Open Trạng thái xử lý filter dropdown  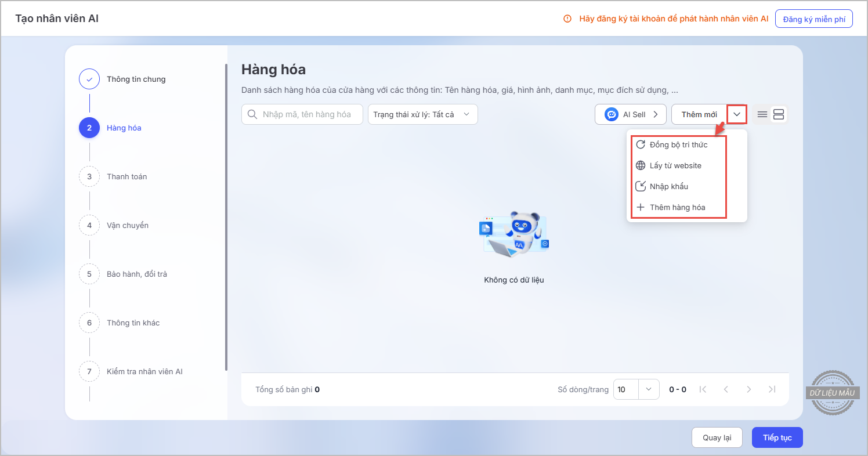click(x=422, y=114)
